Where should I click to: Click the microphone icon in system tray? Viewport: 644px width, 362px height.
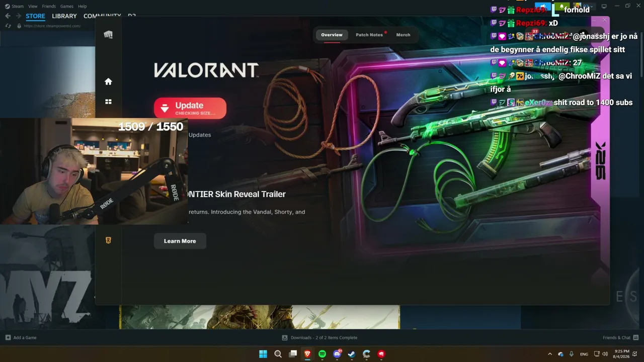point(572,354)
